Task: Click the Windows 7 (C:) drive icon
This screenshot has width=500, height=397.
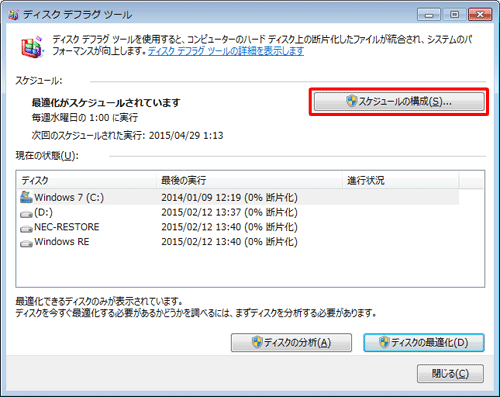Action: tap(26, 197)
